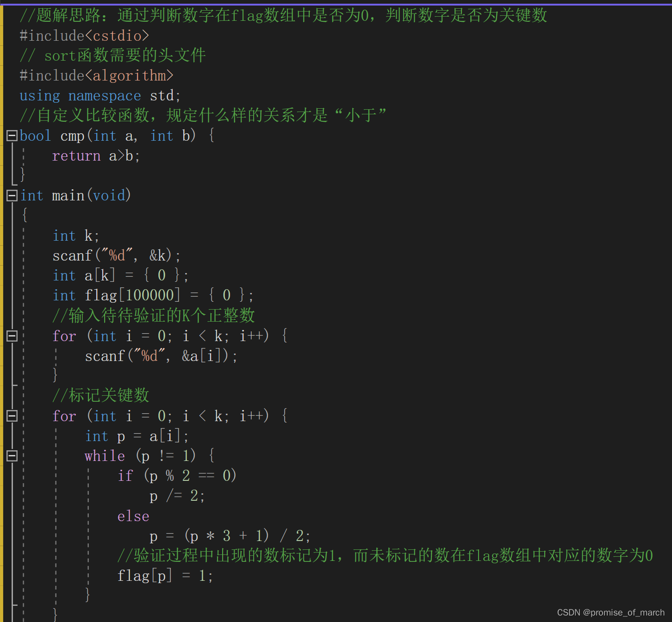Collapse the cmp function fold marker
This screenshot has width=672, height=622.
pyautogui.click(x=12, y=135)
